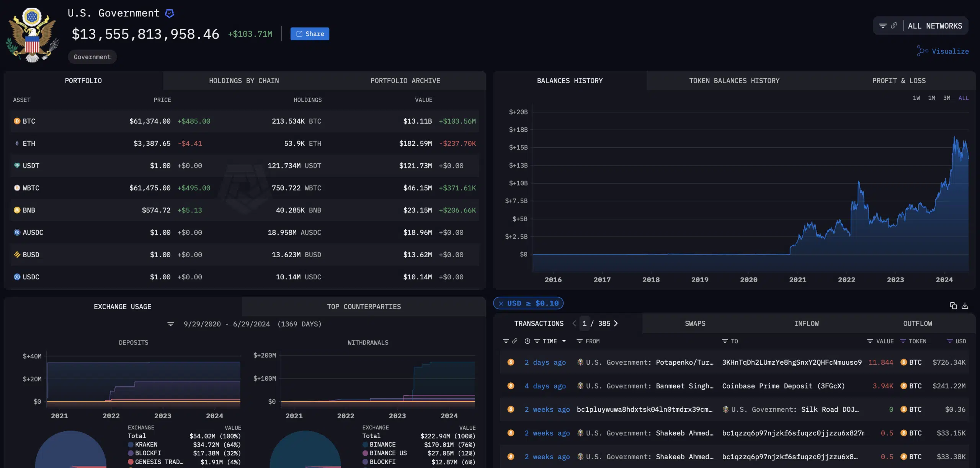The width and height of the screenshot is (980, 468).
Task: Copy transactions using the copy icon
Action: coord(953,305)
